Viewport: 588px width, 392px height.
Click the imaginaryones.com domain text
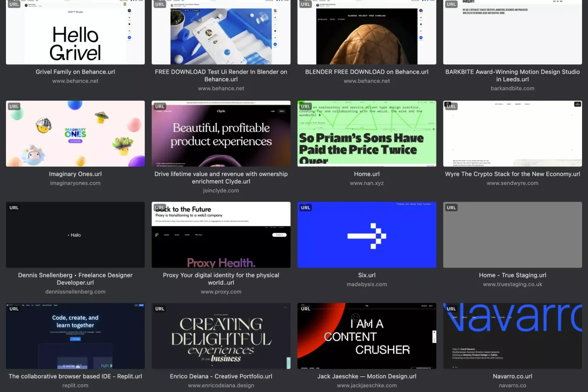coord(75,183)
